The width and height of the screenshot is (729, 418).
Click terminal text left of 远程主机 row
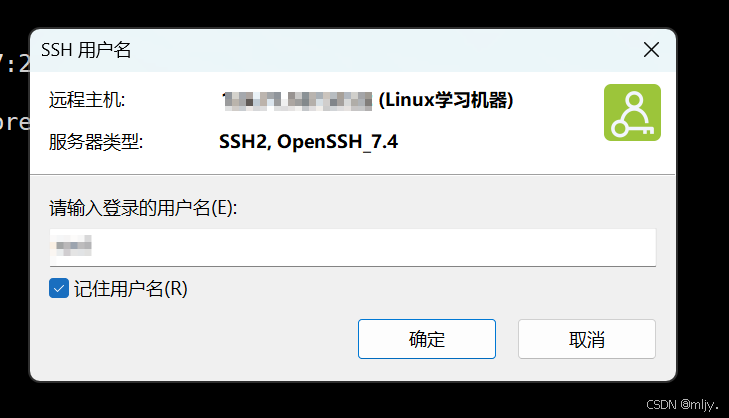pos(14,123)
